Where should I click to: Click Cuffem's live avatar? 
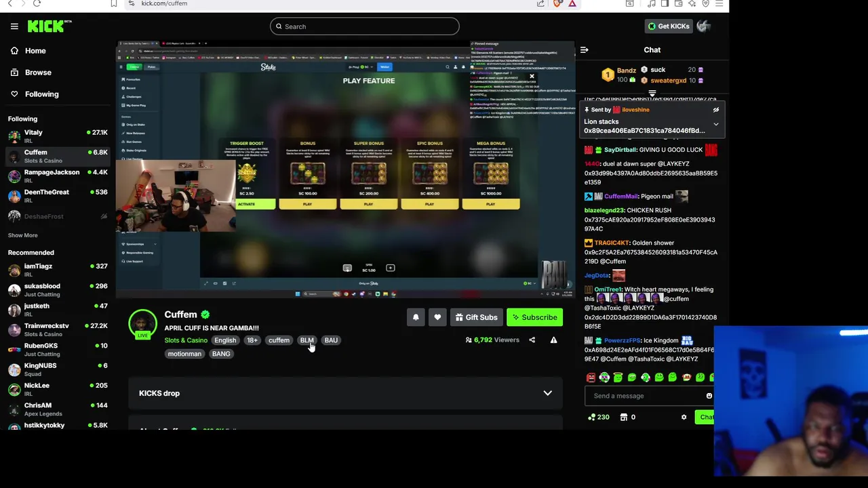coord(142,324)
